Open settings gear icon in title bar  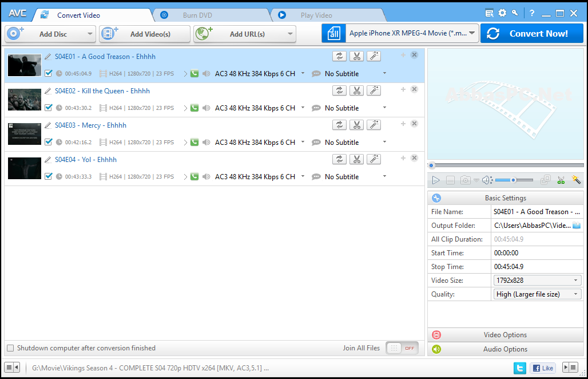[503, 13]
